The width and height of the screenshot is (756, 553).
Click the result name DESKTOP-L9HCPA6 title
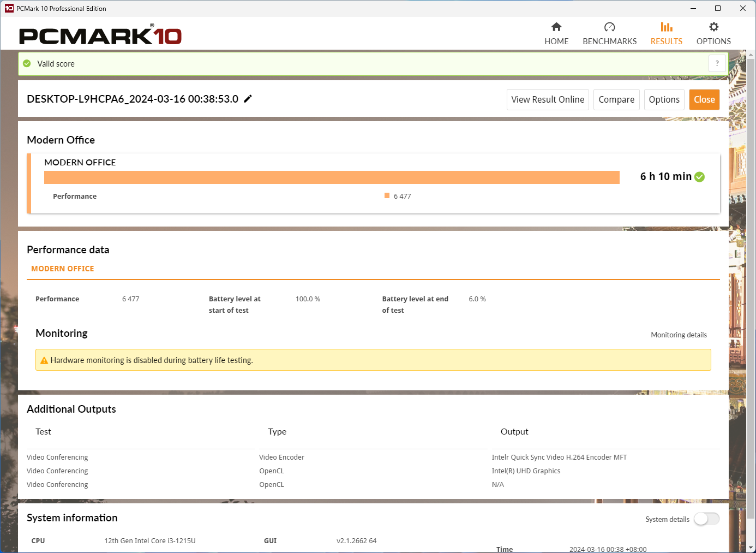coord(133,99)
